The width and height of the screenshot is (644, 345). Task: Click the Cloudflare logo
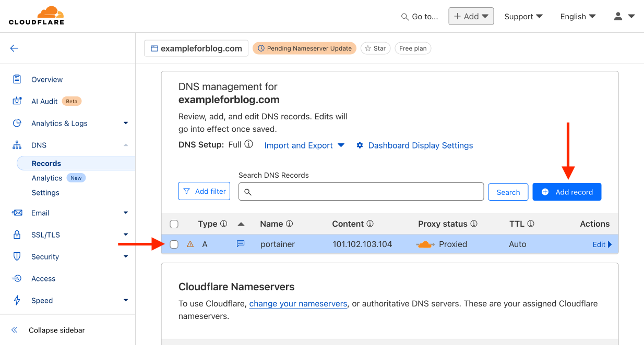pyautogui.click(x=37, y=16)
